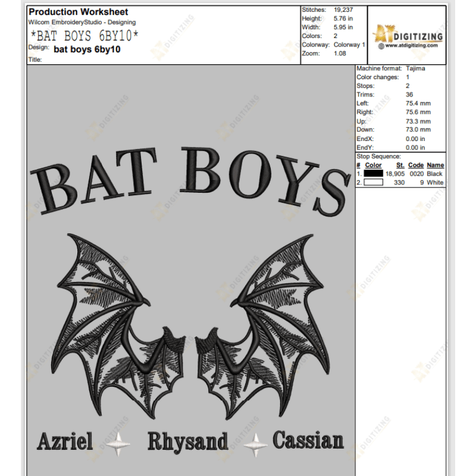Screen dimensions: 476x476
Task: Click the trims value 36
Action: pyautogui.click(x=409, y=95)
